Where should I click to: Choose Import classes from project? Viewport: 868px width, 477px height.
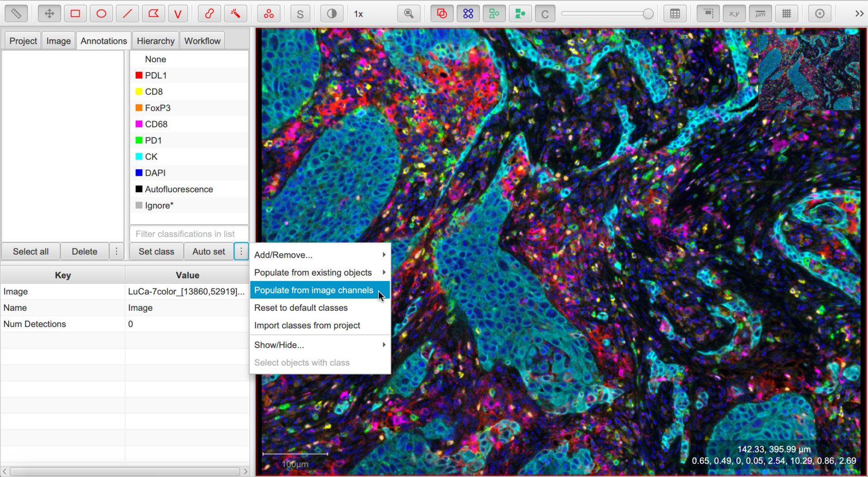click(x=320, y=325)
